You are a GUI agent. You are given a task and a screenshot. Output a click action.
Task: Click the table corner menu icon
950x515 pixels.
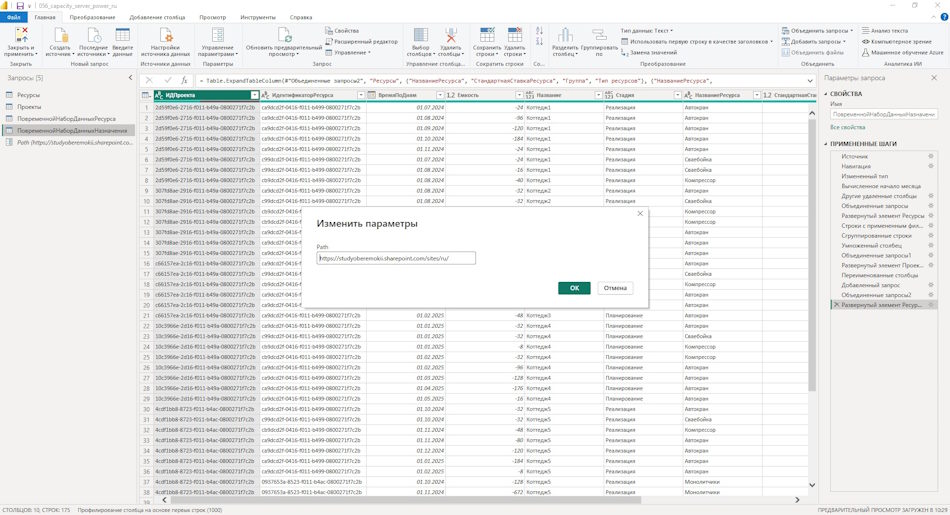(x=146, y=95)
